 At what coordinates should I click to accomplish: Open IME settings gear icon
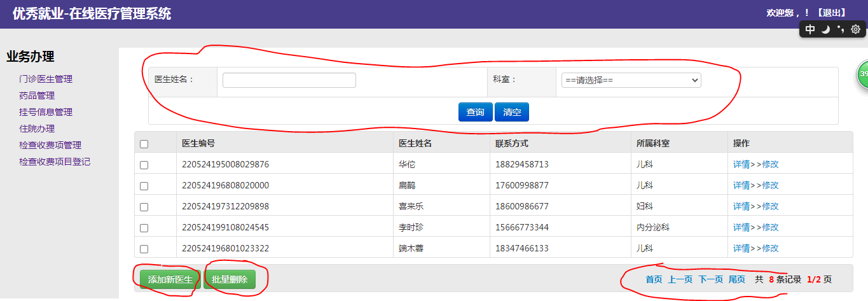click(x=855, y=29)
